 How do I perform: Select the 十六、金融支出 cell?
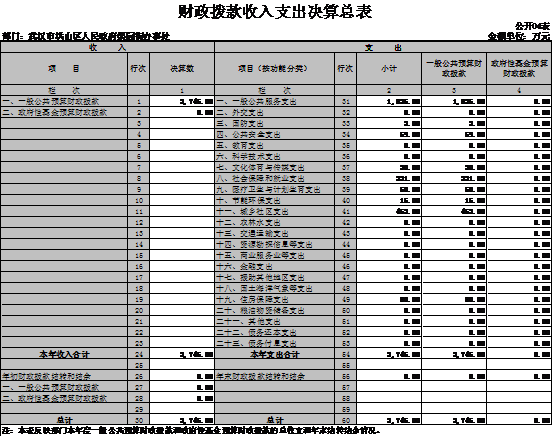pos(274,266)
